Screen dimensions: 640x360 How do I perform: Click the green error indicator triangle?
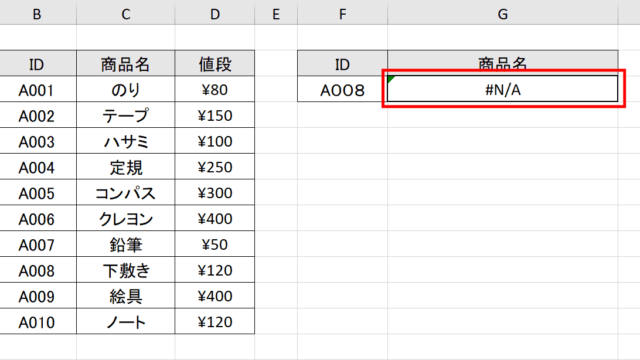click(391, 79)
